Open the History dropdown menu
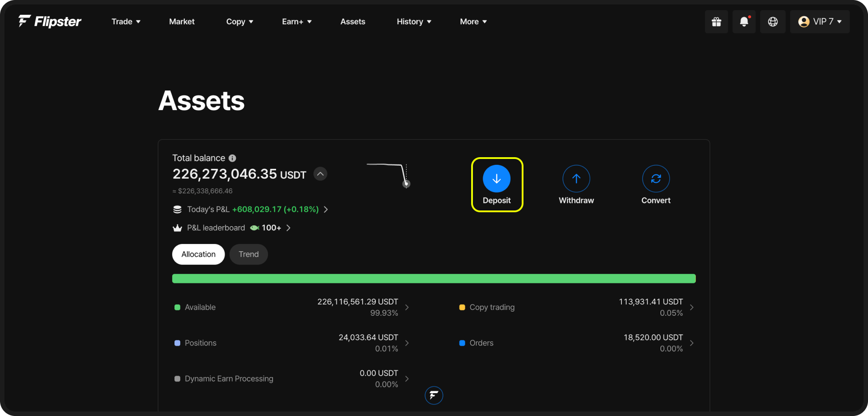This screenshot has height=416, width=868. point(414,21)
